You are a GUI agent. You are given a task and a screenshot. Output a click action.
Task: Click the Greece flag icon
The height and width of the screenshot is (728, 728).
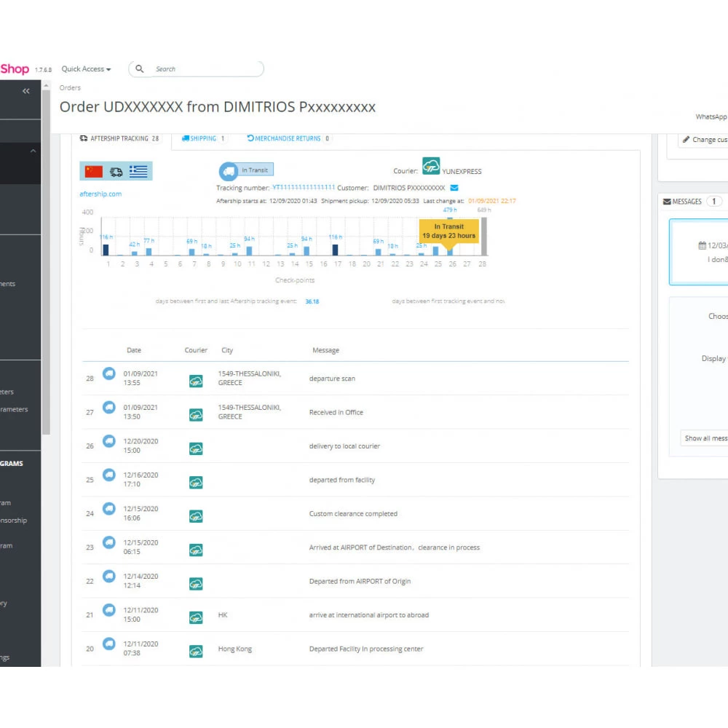point(138,171)
